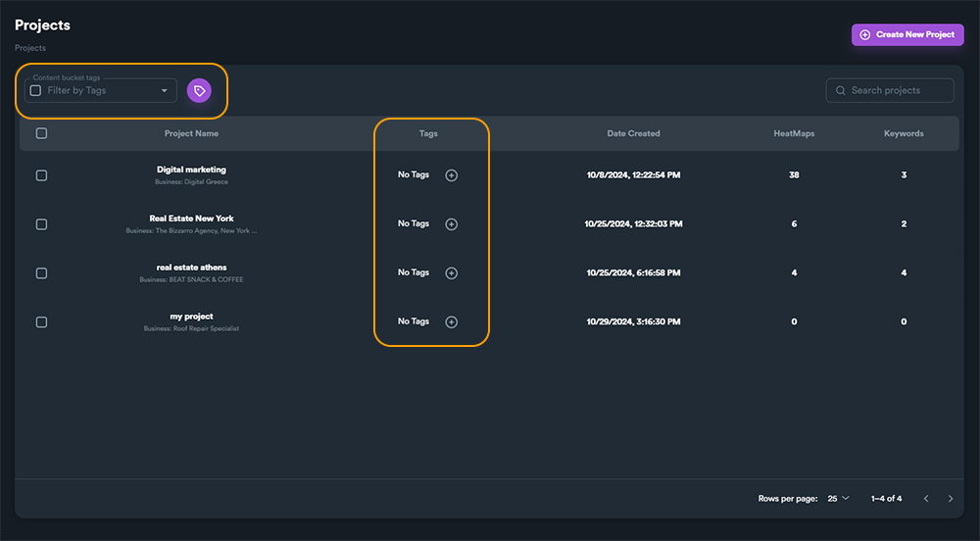Image resolution: width=980 pixels, height=541 pixels.
Task: Expand the Rows per page selector
Action: pos(838,499)
